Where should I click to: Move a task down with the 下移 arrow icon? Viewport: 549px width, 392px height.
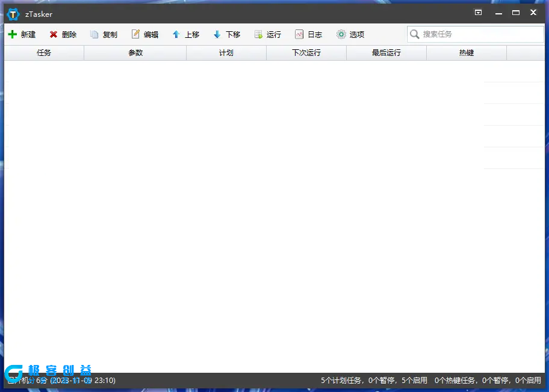[216, 34]
